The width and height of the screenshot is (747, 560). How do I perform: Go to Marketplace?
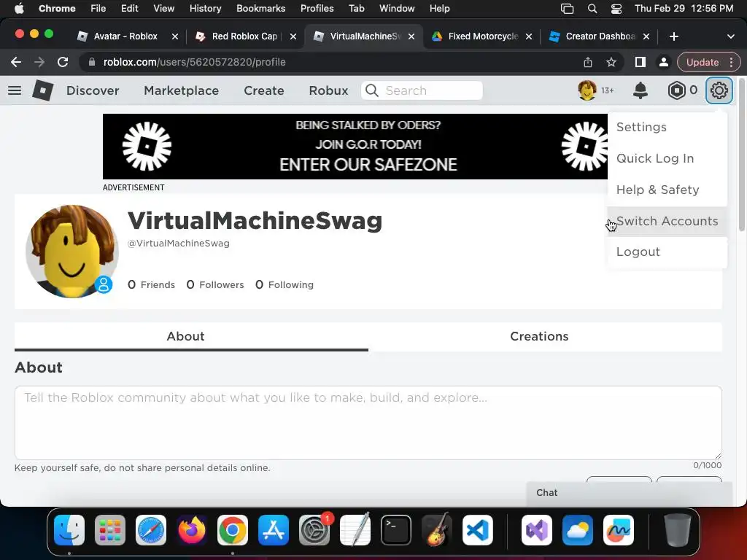pos(182,90)
